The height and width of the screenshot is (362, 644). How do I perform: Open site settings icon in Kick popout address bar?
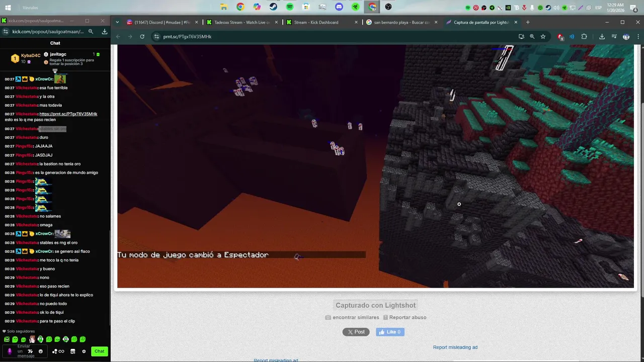point(6,31)
